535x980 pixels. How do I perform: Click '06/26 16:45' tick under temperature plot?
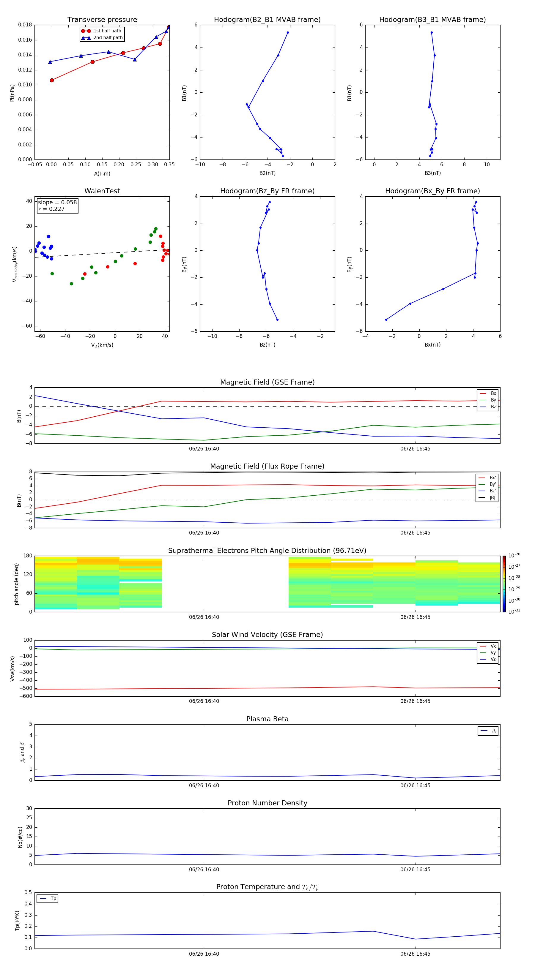(x=416, y=954)
